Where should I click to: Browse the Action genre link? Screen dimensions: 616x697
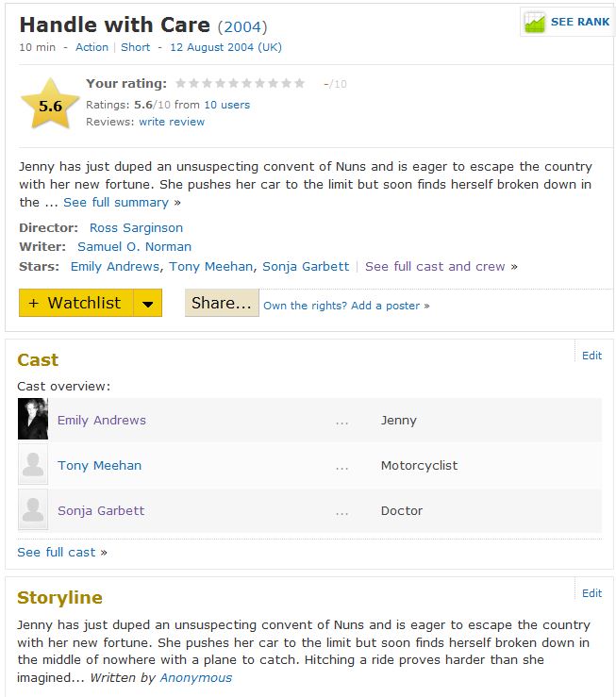[92, 47]
